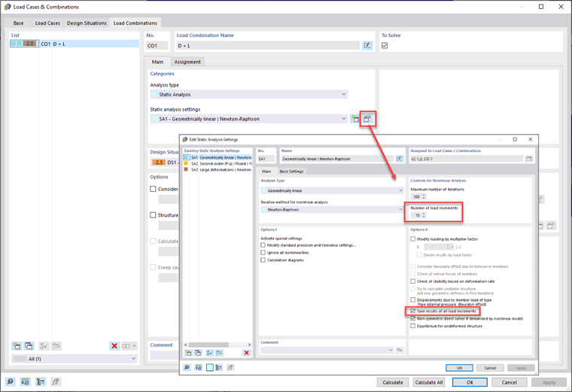This screenshot has width=572, height=392.
Task: Open Static analysis settings SA1 dropdown
Action: 249,119
